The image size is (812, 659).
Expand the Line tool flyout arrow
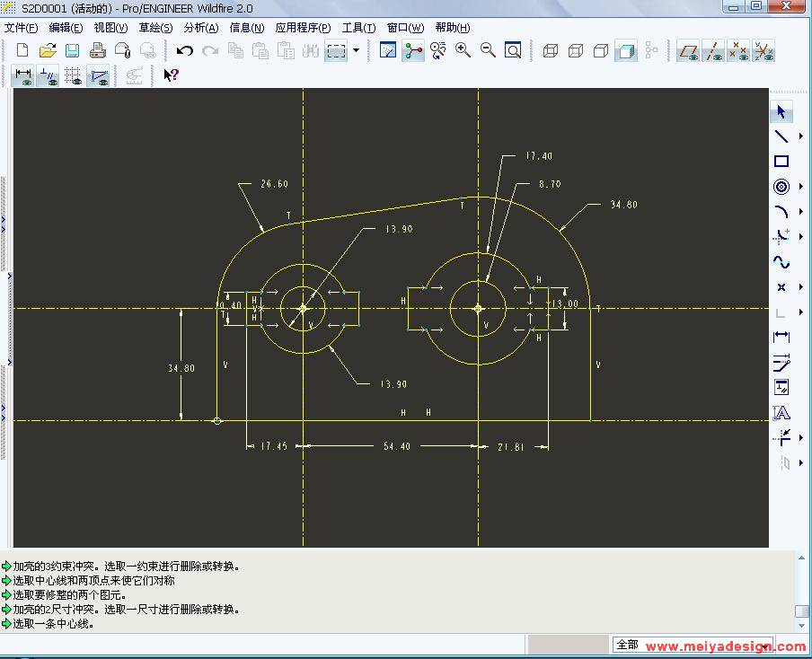tap(800, 136)
